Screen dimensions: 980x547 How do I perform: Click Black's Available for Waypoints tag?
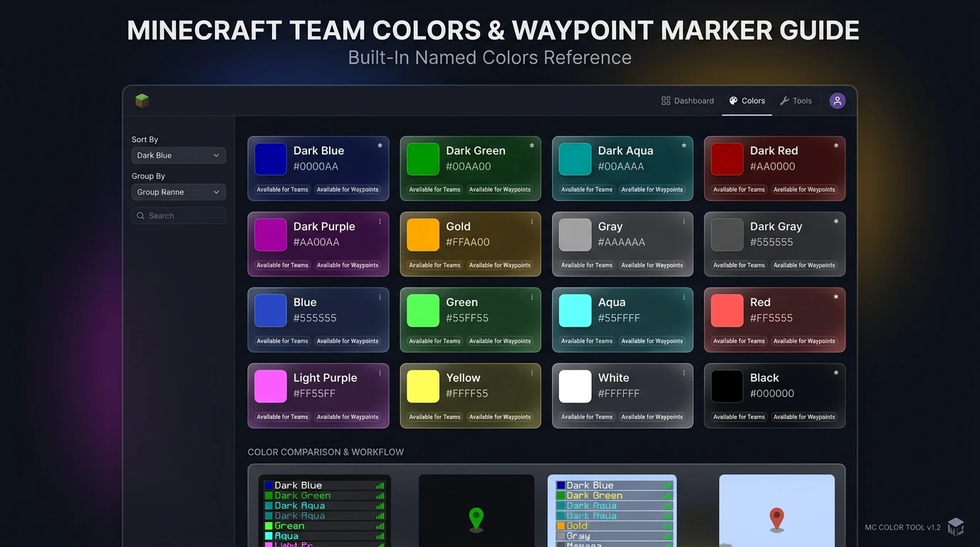click(804, 417)
